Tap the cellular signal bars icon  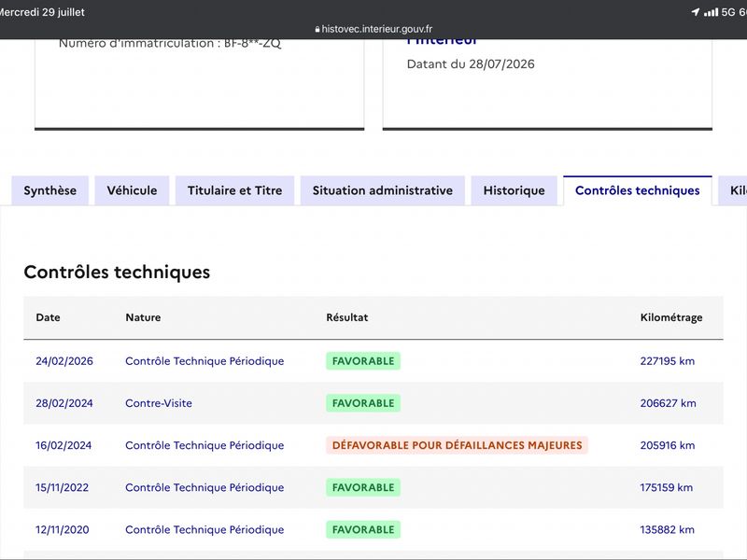(x=712, y=12)
